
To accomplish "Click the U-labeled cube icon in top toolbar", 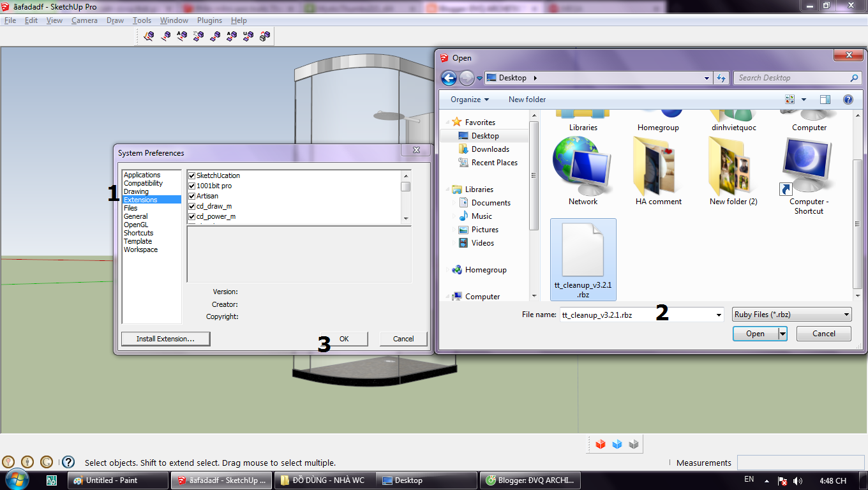I will tap(248, 35).
